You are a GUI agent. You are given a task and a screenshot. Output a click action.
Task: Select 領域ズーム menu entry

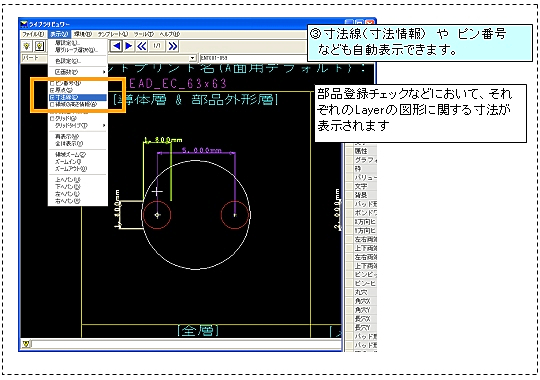[78, 154]
